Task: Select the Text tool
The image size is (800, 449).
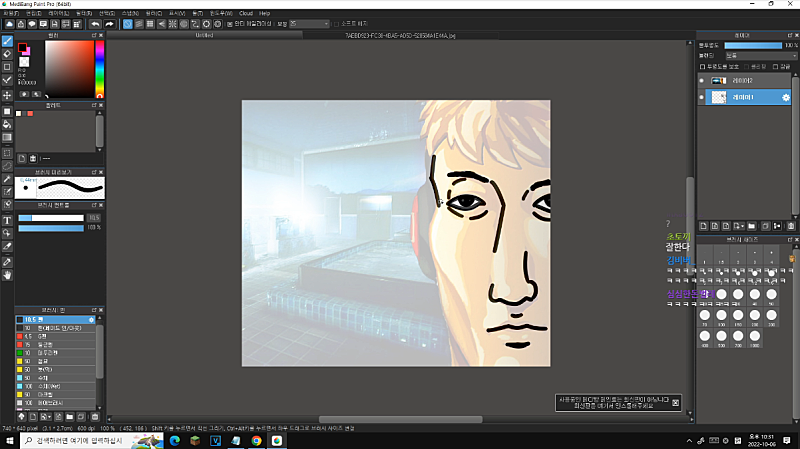Action: [x=7, y=219]
